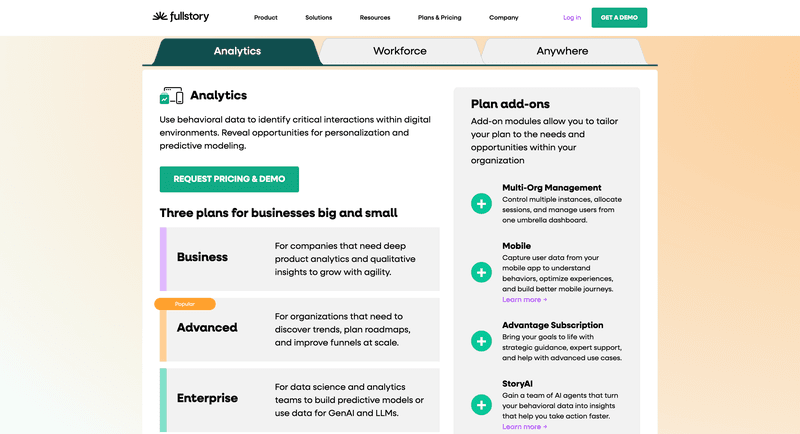Select the Business plan row
Viewport: 800px width, 434px height.
[x=300, y=258]
